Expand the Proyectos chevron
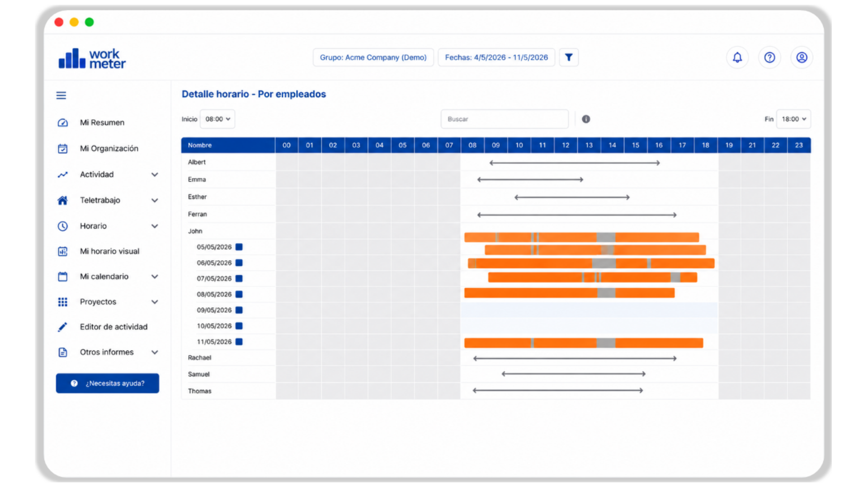Screen dimensions: 868x488 click(x=155, y=302)
